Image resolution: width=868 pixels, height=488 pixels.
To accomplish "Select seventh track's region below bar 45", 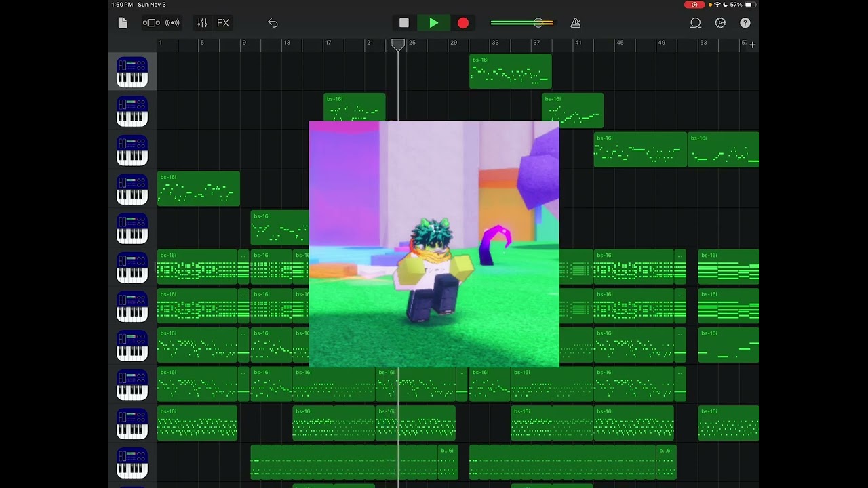I will tap(634, 306).
